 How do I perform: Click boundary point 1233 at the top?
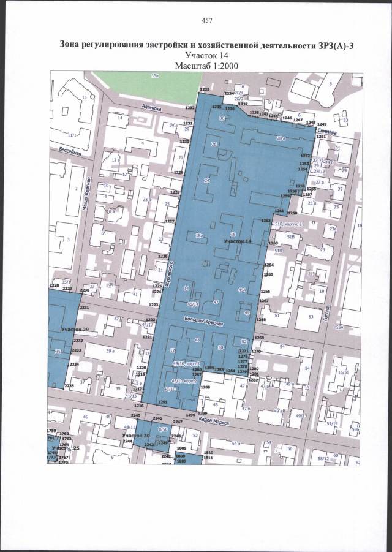click(205, 89)
